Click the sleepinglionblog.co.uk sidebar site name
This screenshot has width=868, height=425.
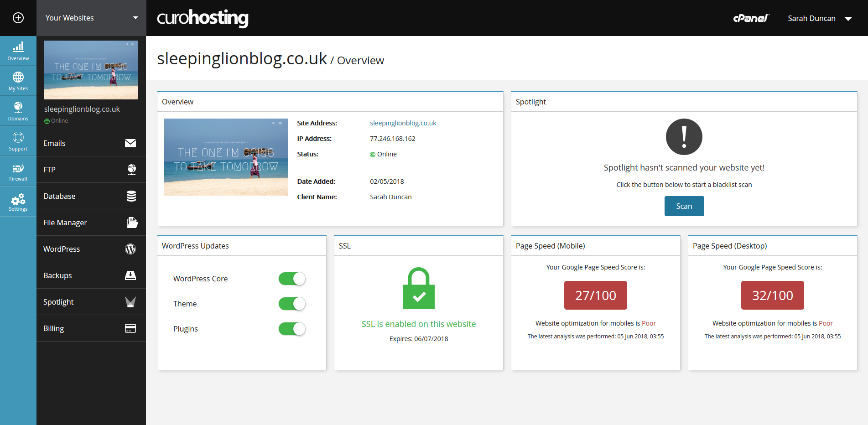(x=82, y=109)
